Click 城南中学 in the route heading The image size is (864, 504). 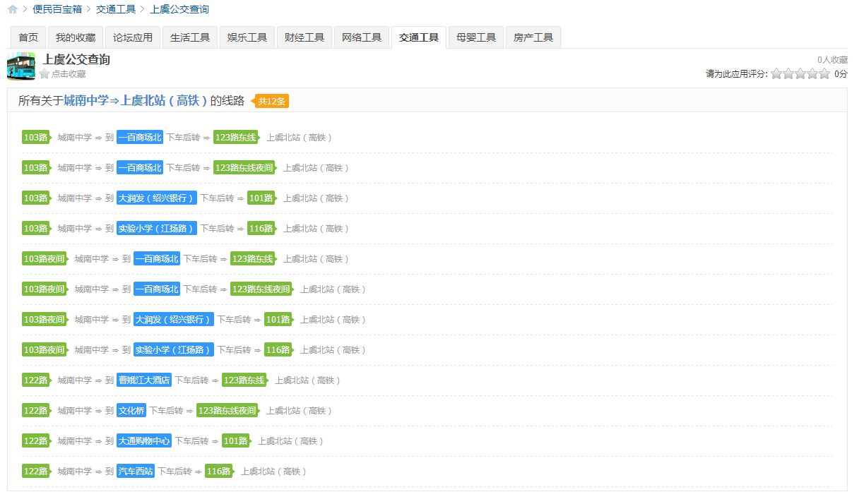pyautogui.click(x=86, y=101)
